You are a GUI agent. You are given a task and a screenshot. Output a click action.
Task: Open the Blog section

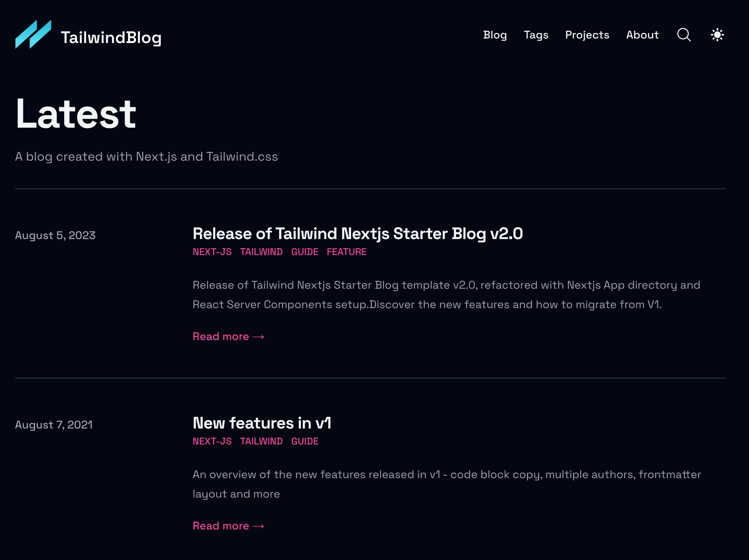pos(495,35)
